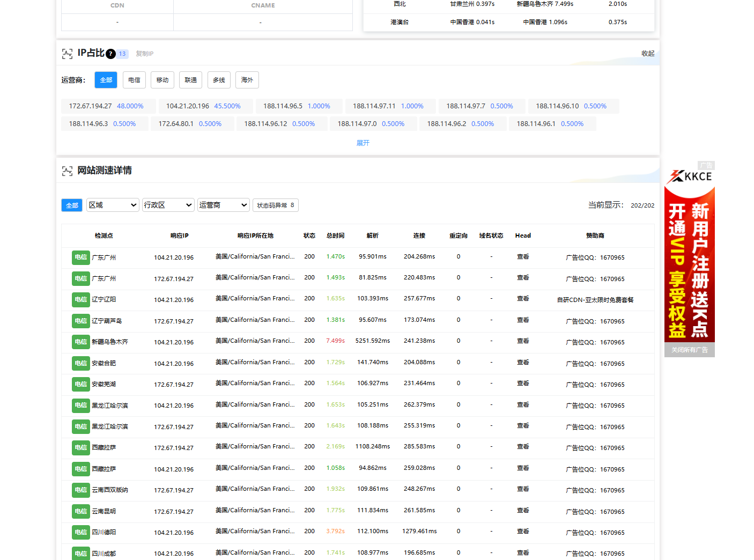Select the 联通 carrier filter
This screenshot has height=560, width=754.
point(190,80)
